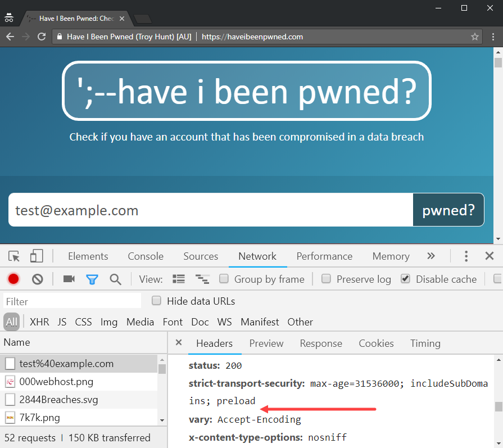503x448 pixels.
Task: Close the Have I Been Pwned tab
Action: click(122, 19)
